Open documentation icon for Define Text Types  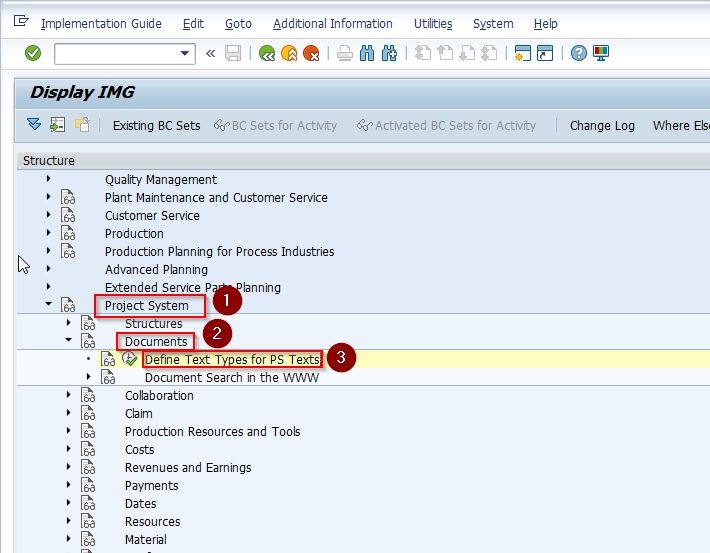click(108, 359)
